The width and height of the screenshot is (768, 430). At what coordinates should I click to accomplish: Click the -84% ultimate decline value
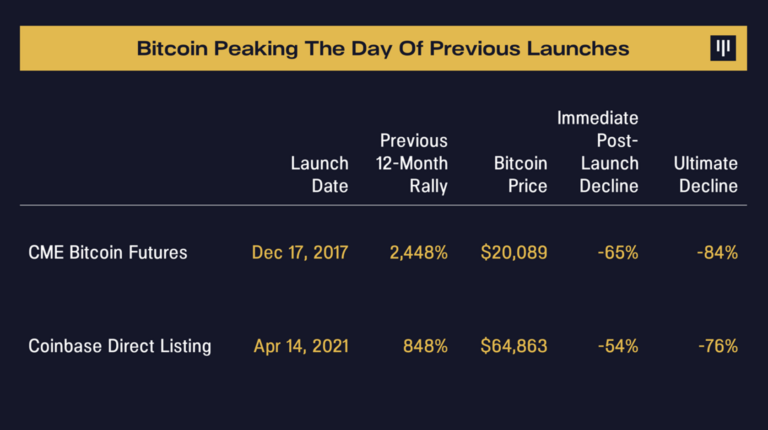tap(717, 252)
